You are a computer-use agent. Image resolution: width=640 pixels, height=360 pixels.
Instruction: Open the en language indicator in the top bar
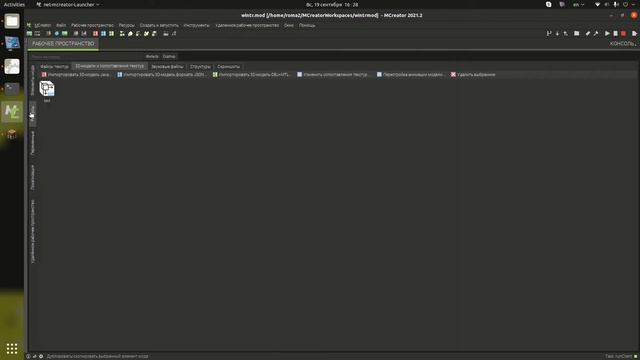click(x=578, y=4)
